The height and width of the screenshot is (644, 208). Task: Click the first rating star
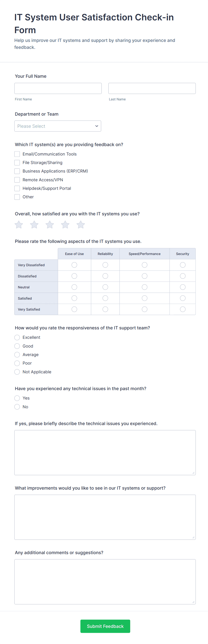pyautogui.click(x=19, y=225)
